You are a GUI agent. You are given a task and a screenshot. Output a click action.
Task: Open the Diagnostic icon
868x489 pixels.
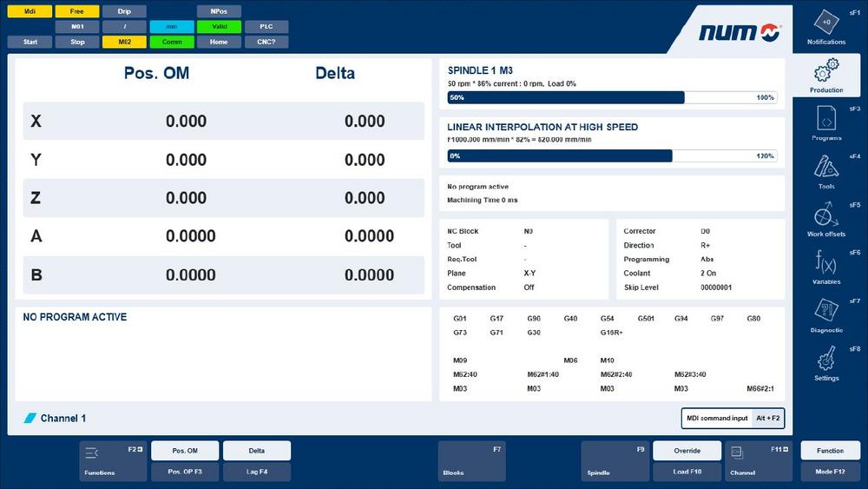(x=826, y=310)
